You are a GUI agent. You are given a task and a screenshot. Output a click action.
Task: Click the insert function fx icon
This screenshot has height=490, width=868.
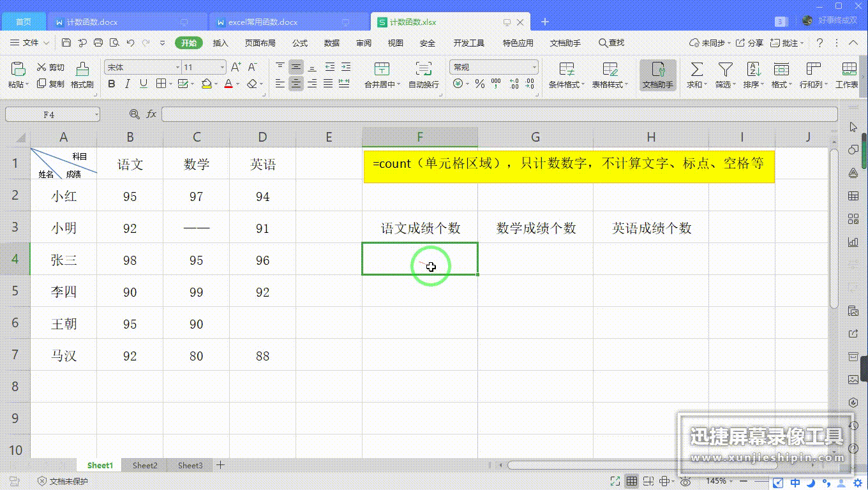click(151, 114)
